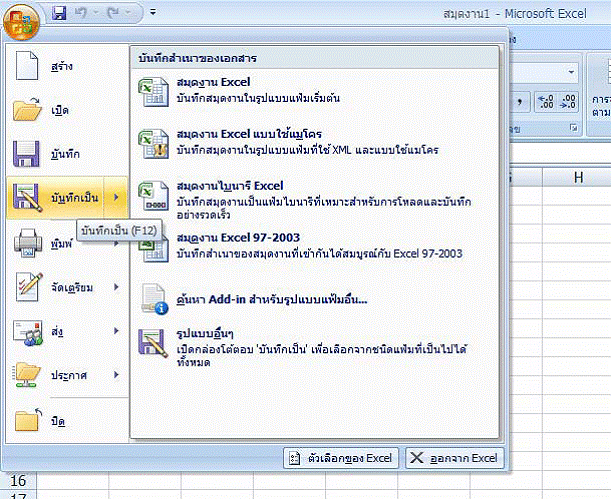Select the ส่ง menu entry

click(67, 331)
